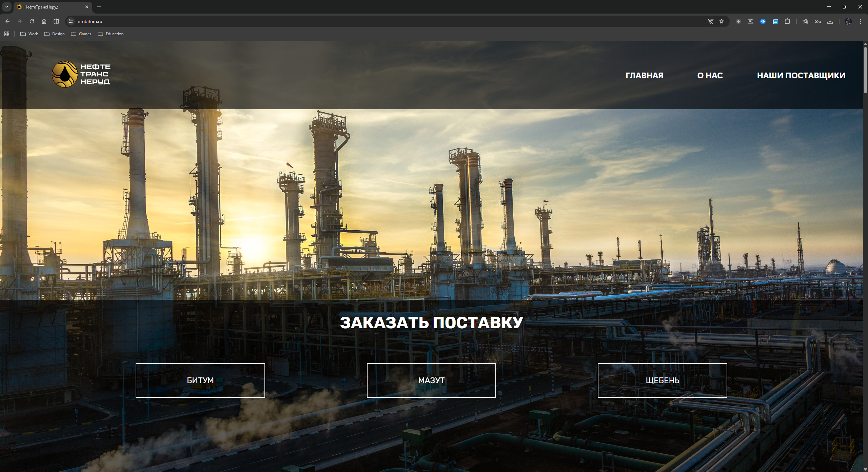Screen dimensions: 868x472
Task: Go to ГЛАВНАЯ in site menu
Action: [644, 76]
